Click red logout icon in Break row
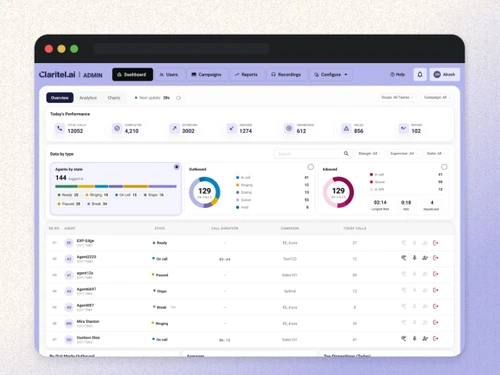Screen dimensions: 500x375 [436, 306]
